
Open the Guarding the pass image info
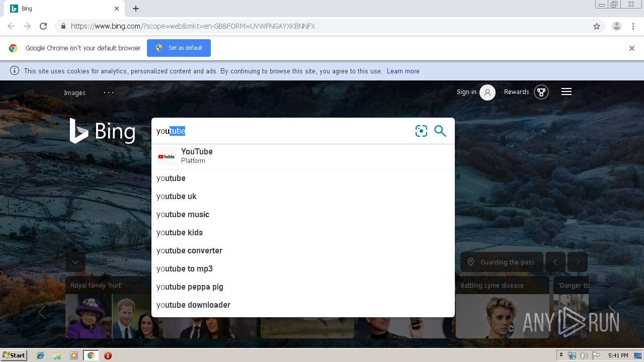[502, 262]
